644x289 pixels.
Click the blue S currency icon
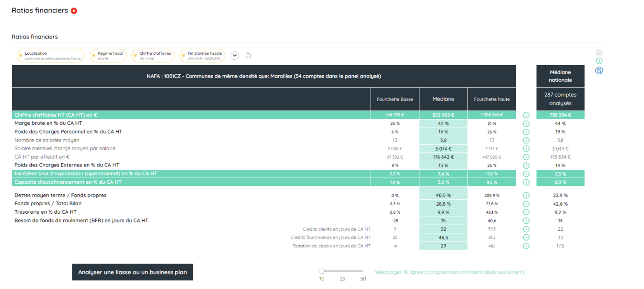click(599, 71)
